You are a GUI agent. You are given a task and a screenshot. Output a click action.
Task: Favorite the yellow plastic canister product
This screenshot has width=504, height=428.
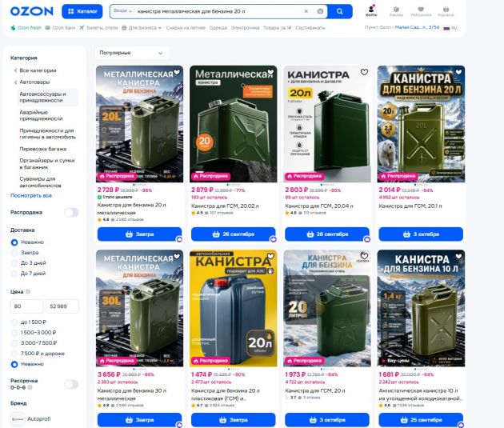[270, 256]
